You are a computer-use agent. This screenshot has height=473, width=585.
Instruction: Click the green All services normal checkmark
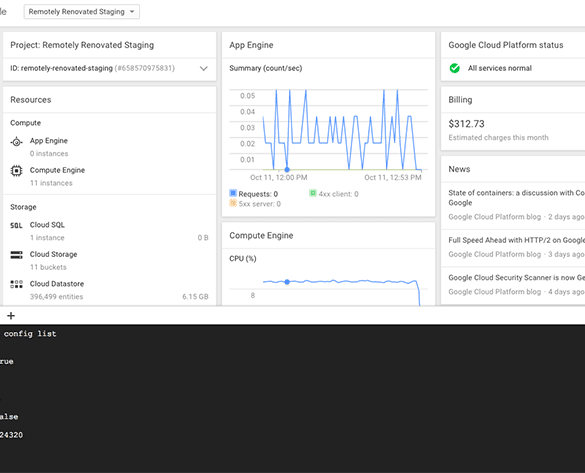(454, 68)
